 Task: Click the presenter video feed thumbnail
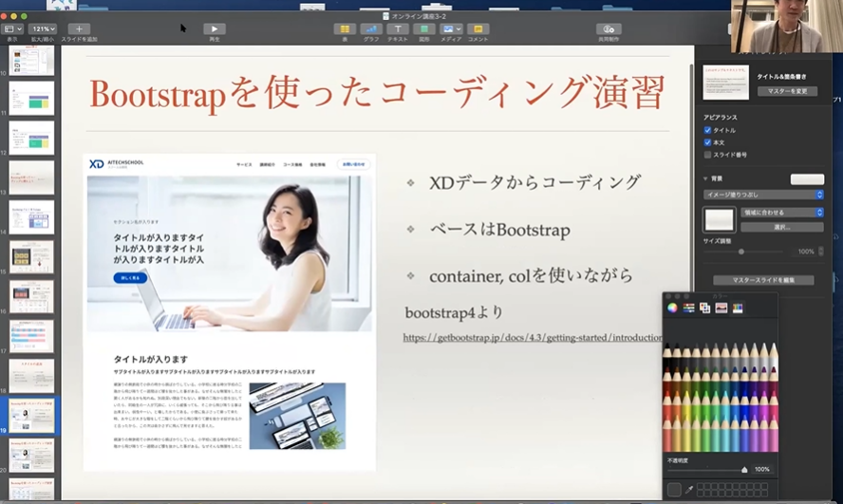pyautogui.click(x=785, y=27)
